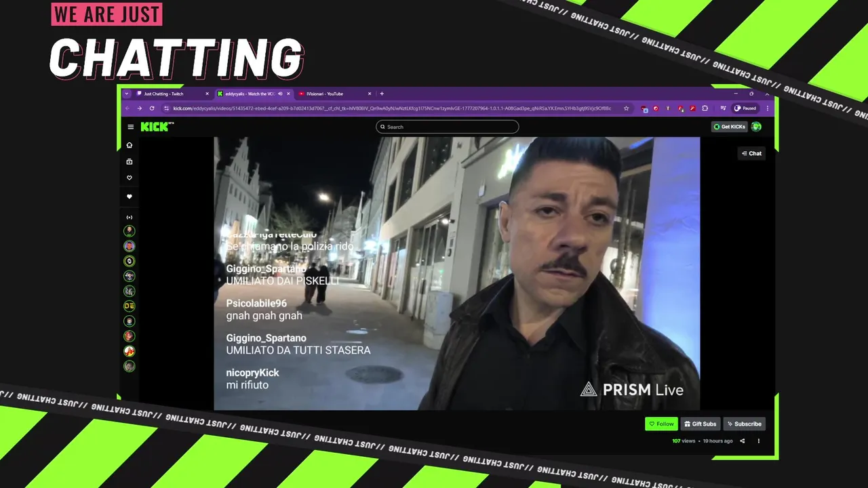Reload the Kick page
This screenshot has height=488, width=868.
point(152,108)
